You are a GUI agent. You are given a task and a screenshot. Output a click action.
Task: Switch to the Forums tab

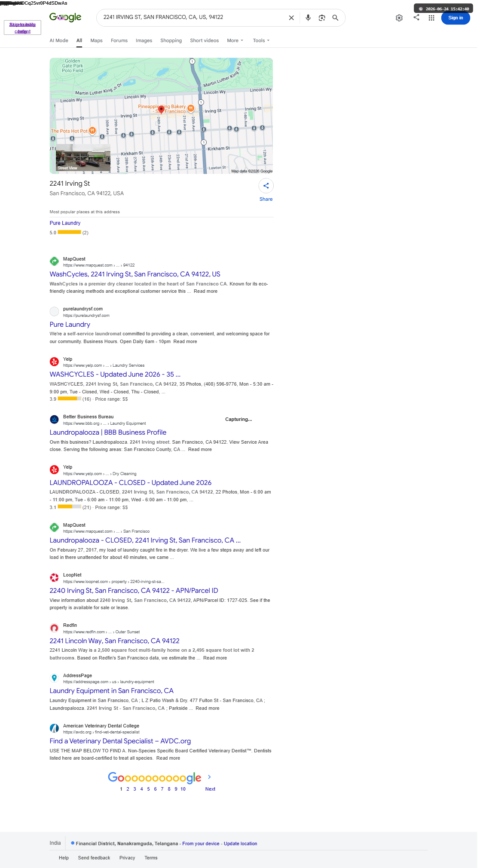point(119,40)
